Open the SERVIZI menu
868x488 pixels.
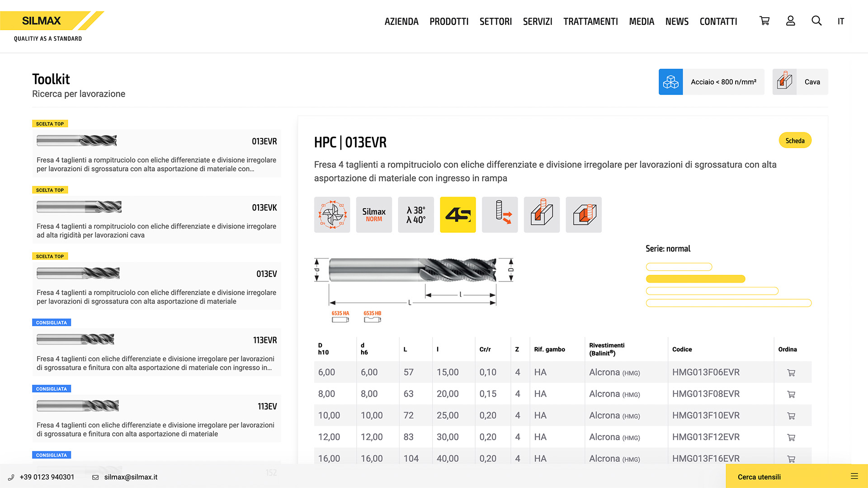538,21
